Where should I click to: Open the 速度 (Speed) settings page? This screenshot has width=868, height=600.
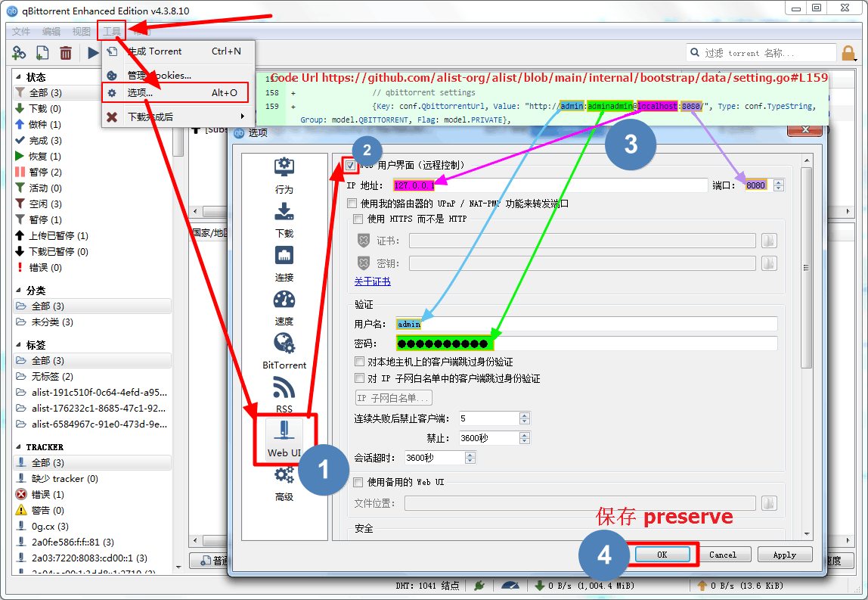[284, 307]
